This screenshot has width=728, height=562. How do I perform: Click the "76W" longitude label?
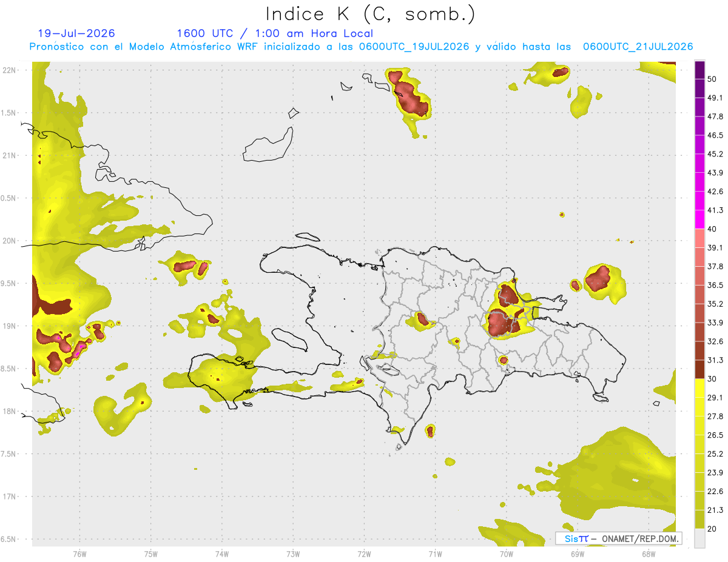coord(79,554)
